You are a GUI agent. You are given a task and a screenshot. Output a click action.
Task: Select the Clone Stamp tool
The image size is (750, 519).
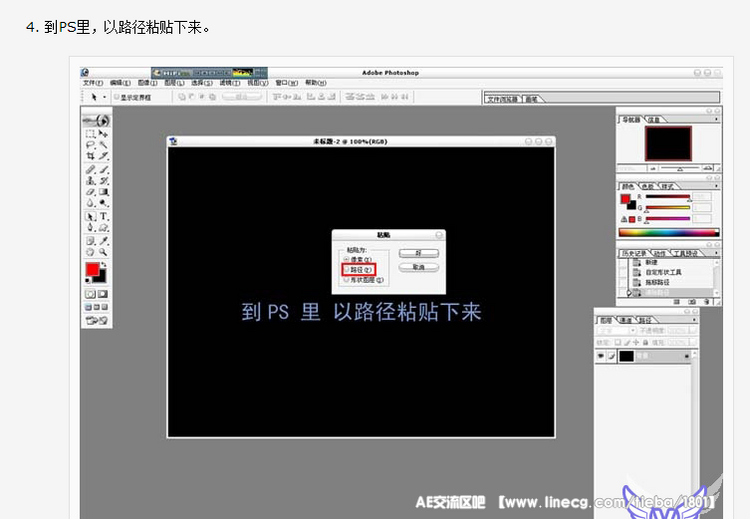pyautogui.click(x=90, y=181)
